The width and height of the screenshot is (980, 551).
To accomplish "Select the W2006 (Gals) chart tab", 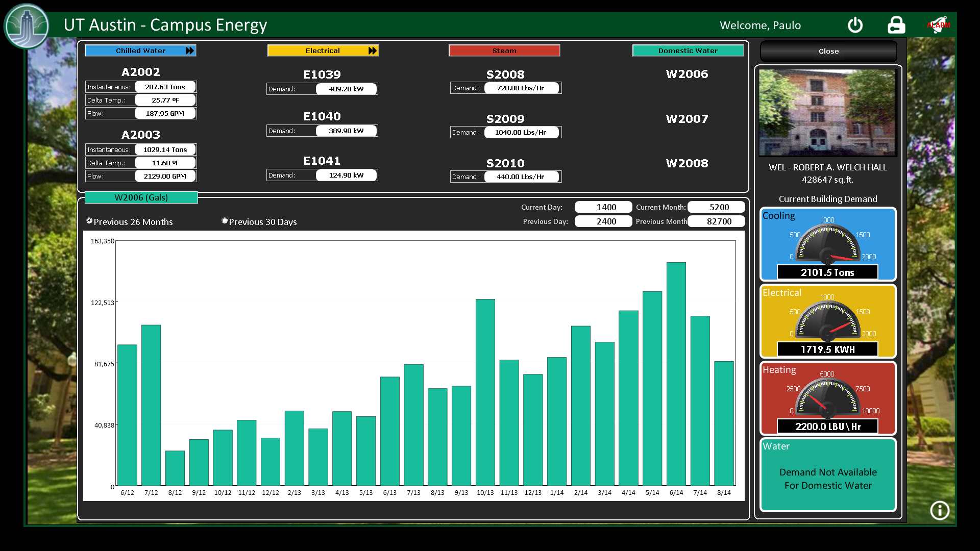I will point(141,197).
